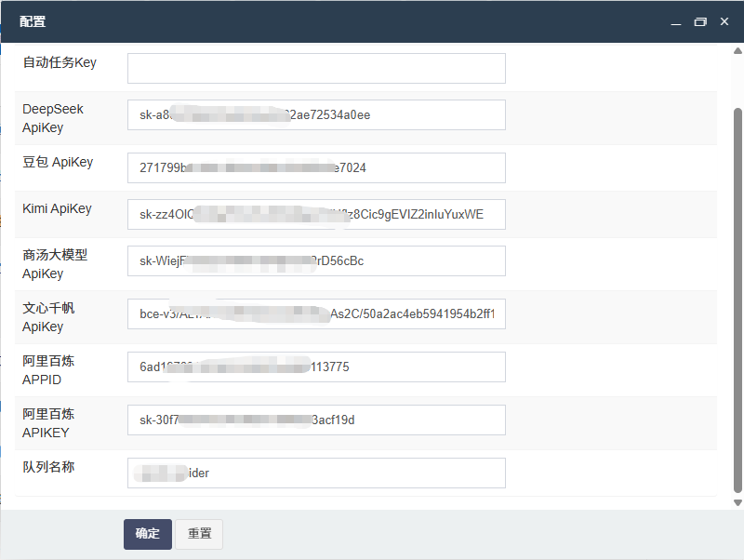
Task: Focus the 阿里百炼 APPID input field
Action: pos(316,367)
